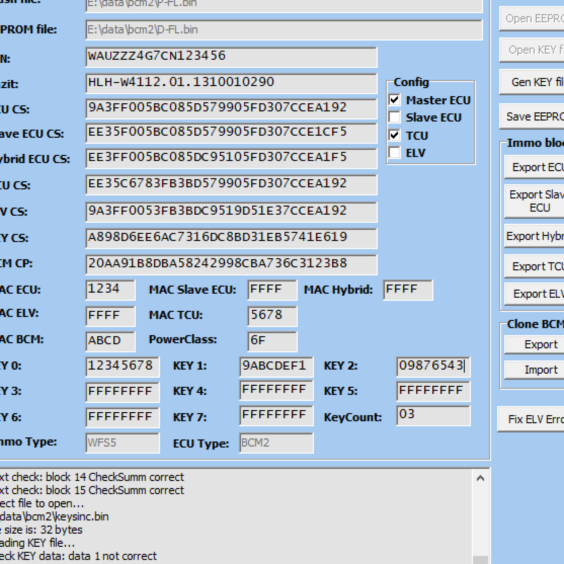Click Export TCU button
This screenshot has height=564, width=564.
pyautogui.click(x=534, y=266)
